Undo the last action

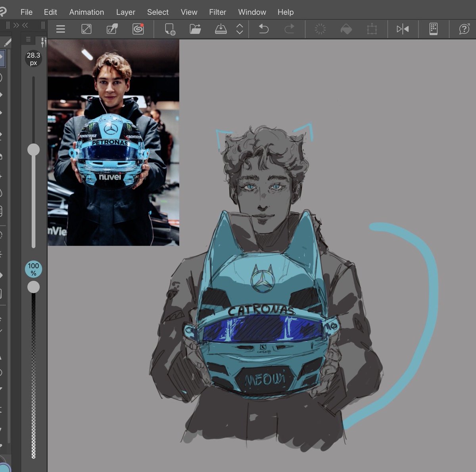coord(263,29)
